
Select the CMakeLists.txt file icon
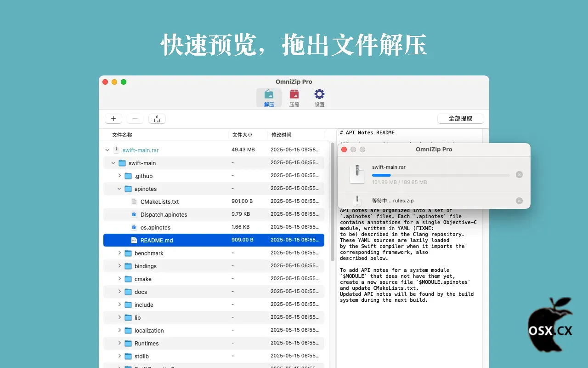coord(134,201)
